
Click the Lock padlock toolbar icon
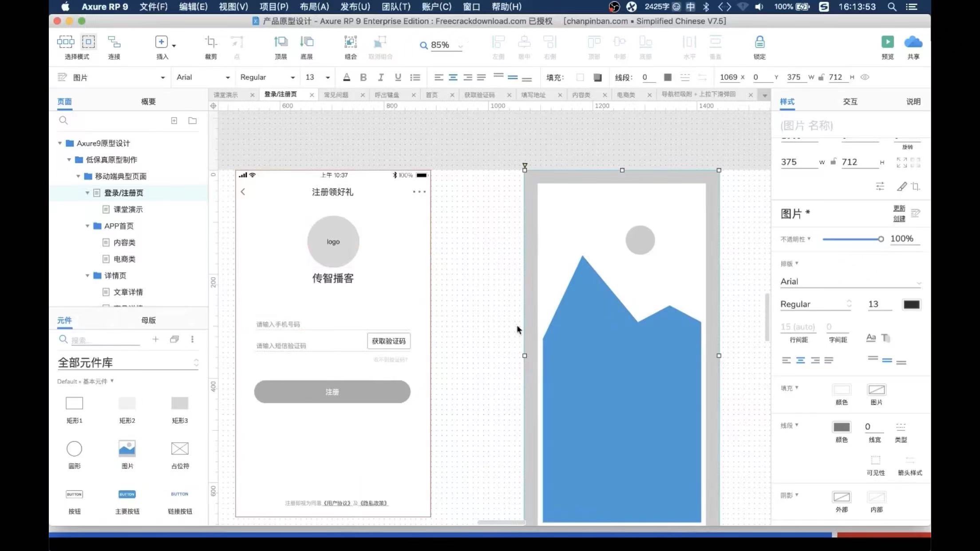(759, 42)
